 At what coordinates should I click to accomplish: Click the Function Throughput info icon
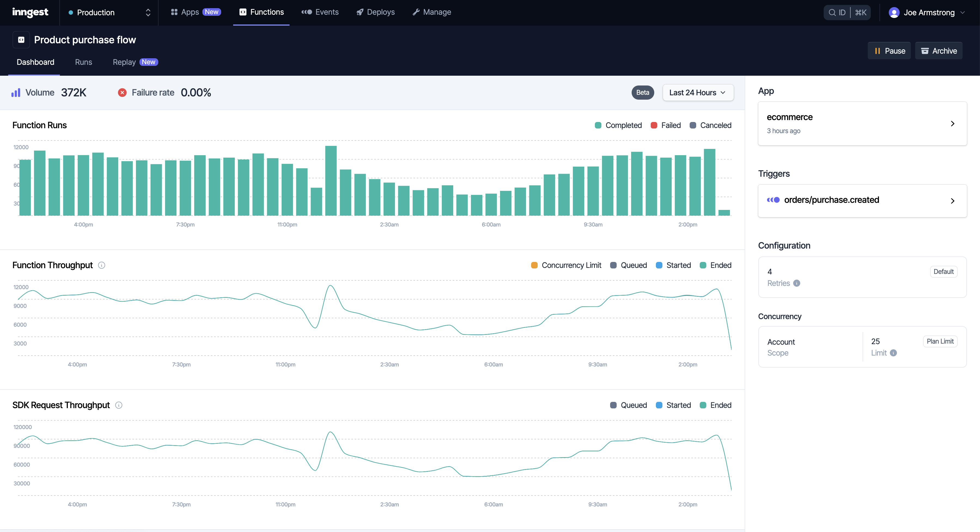(102, 265)
